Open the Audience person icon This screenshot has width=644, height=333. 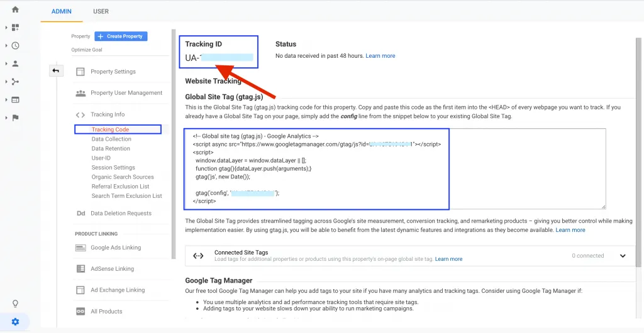[15, 63]
